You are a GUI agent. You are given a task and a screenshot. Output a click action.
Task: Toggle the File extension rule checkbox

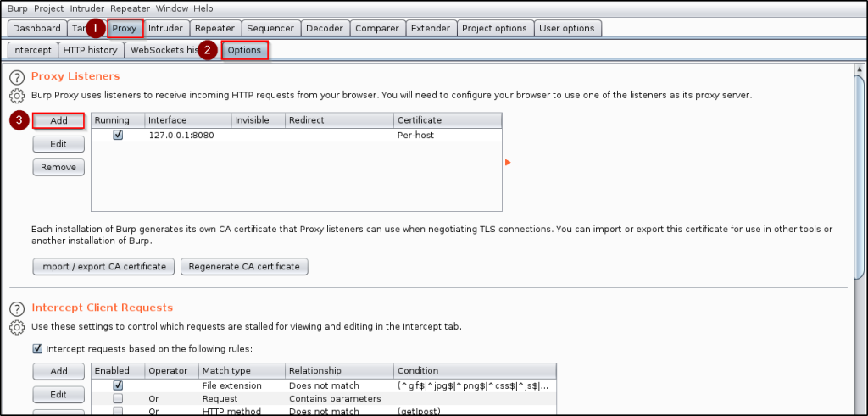point(118,385)
